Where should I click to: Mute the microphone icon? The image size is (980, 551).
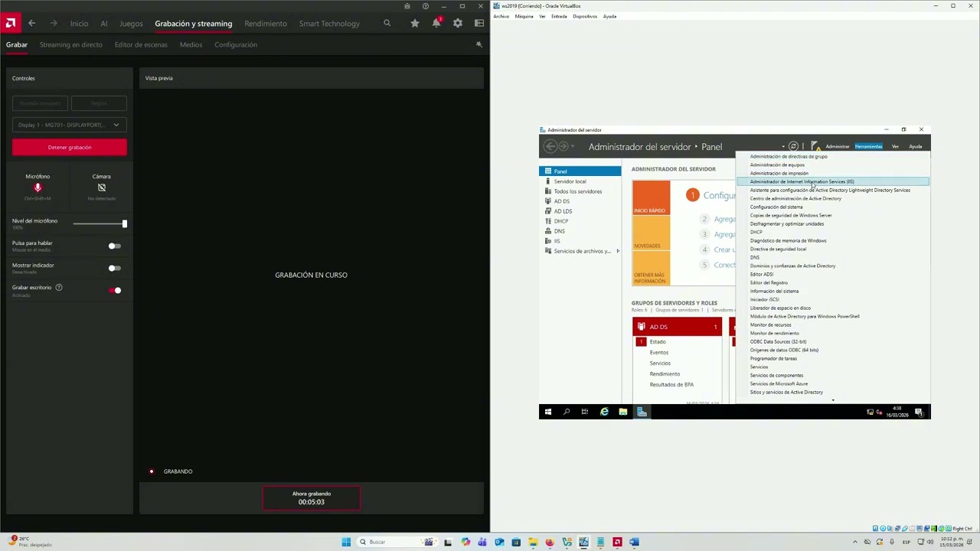point(38,187)
